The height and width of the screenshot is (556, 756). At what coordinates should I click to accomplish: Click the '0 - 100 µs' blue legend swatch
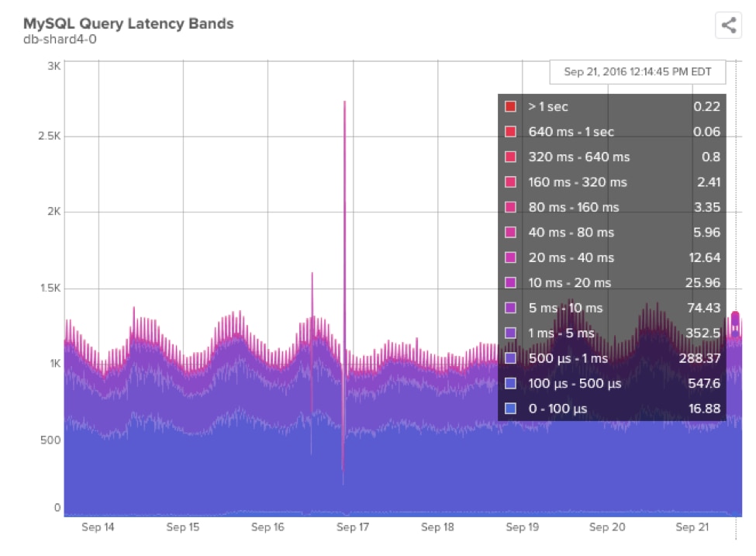[x=510, y=409]
